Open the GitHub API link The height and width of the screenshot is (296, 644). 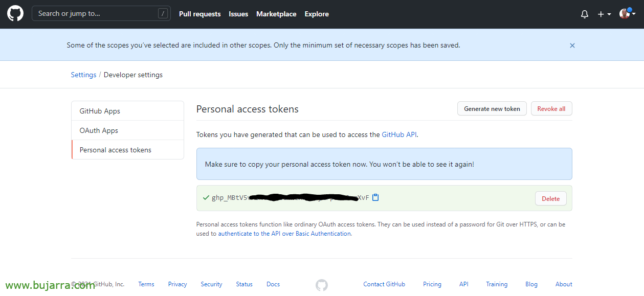pos(399,134)
